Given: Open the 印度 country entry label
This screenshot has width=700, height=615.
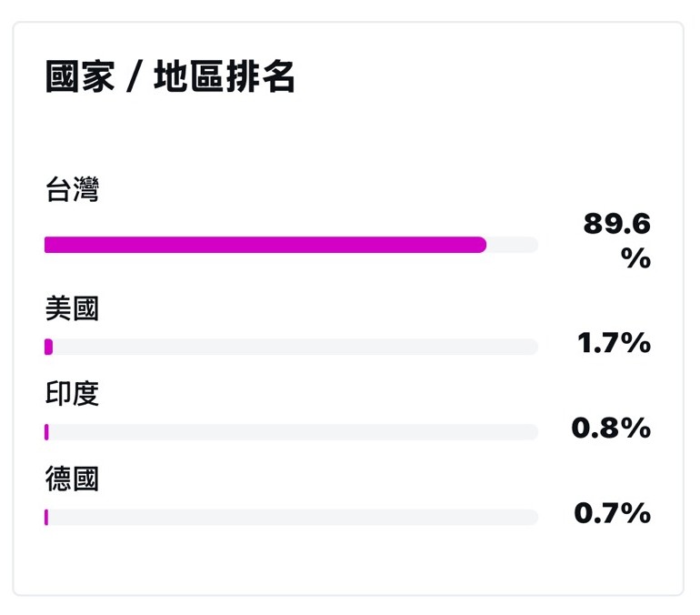Looking at the screenshot, I should pos(72,393).
